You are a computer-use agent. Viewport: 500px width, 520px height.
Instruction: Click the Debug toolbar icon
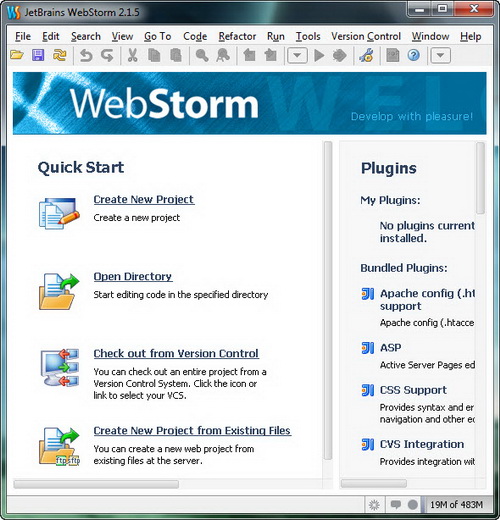coord(340,55)
